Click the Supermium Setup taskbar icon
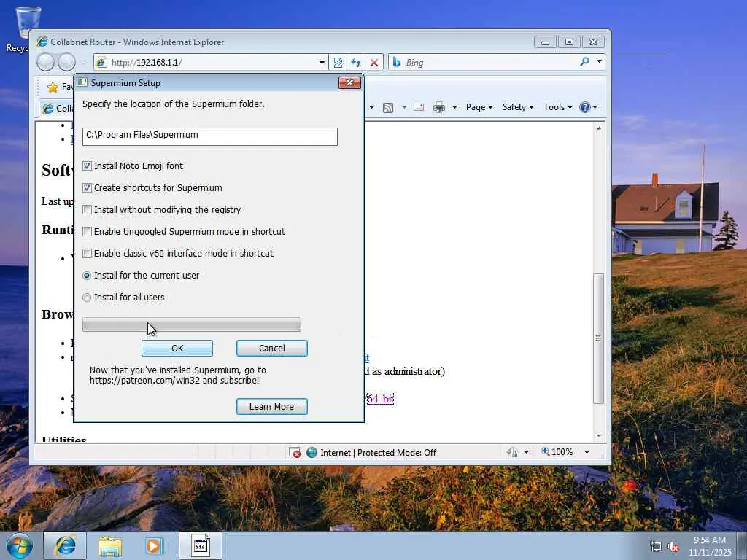This screenshot has width=747, height=560. click(201, 545)
